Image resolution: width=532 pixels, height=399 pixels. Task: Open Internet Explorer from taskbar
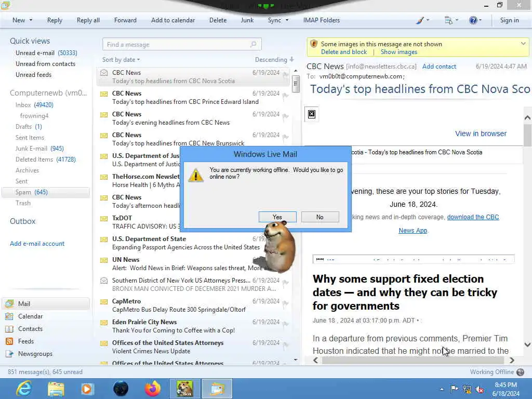coord(24,389)
